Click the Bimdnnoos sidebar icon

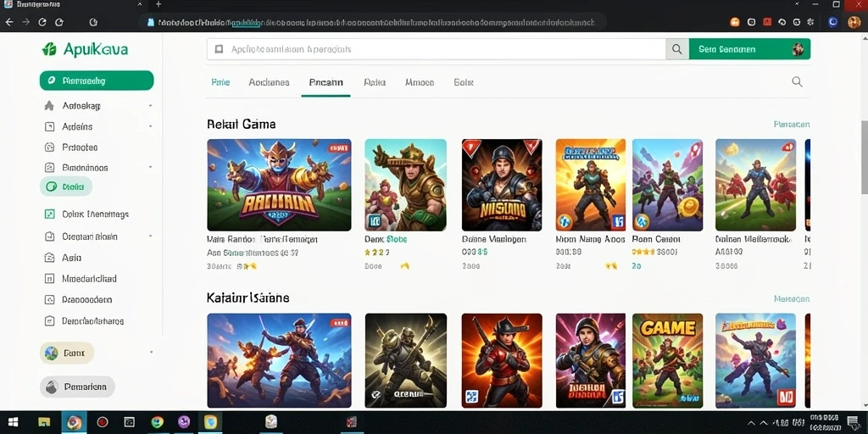tap(49, 168)
